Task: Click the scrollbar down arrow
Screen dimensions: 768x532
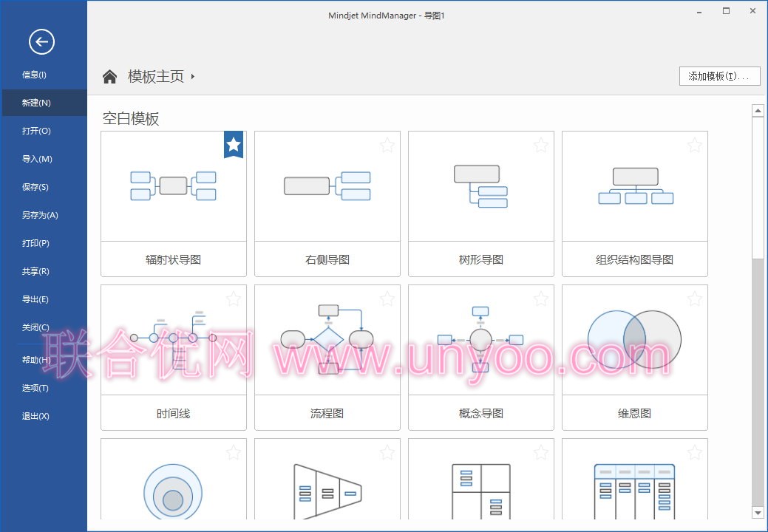Action: [x=758, y=513]
